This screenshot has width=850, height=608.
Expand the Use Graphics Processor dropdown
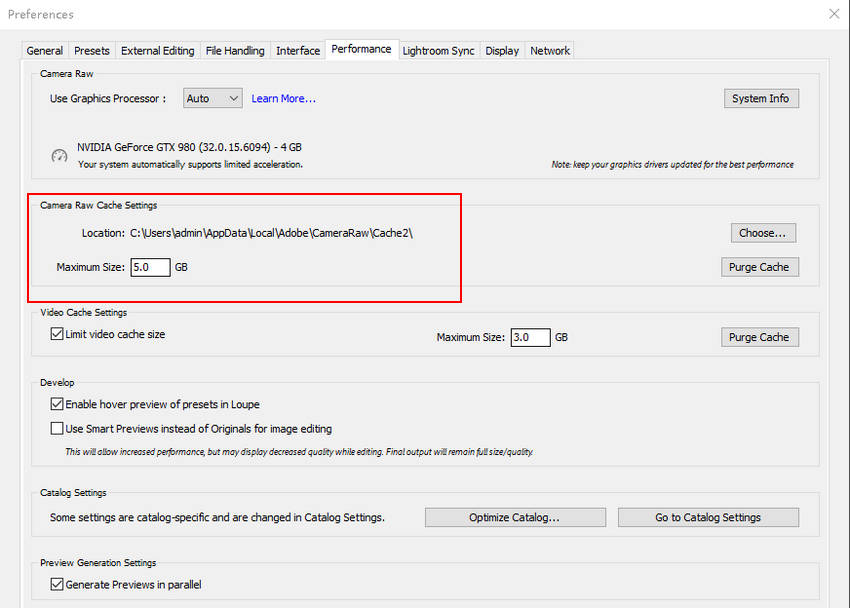(212, 99)
